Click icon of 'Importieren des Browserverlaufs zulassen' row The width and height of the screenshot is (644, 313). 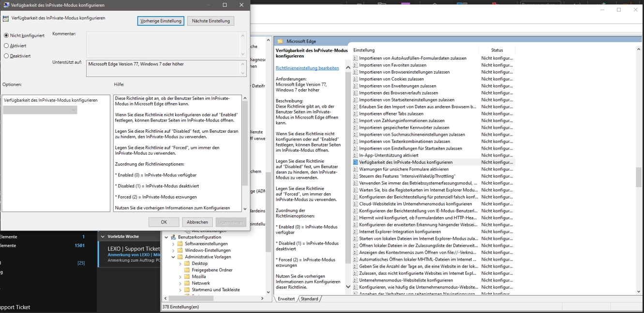(356, 93)
